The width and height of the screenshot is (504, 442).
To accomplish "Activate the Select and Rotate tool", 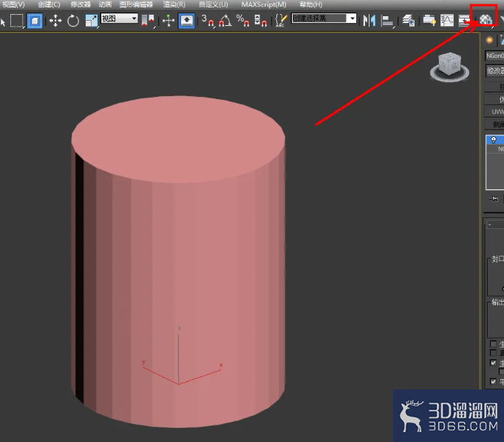I will pyautogui.click(x=73, y=21).
